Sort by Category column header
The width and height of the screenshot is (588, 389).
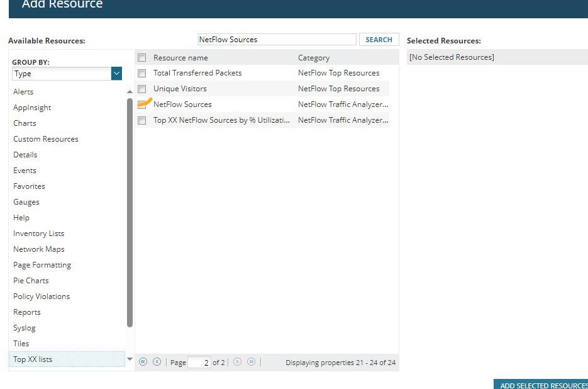pos(314,58)
